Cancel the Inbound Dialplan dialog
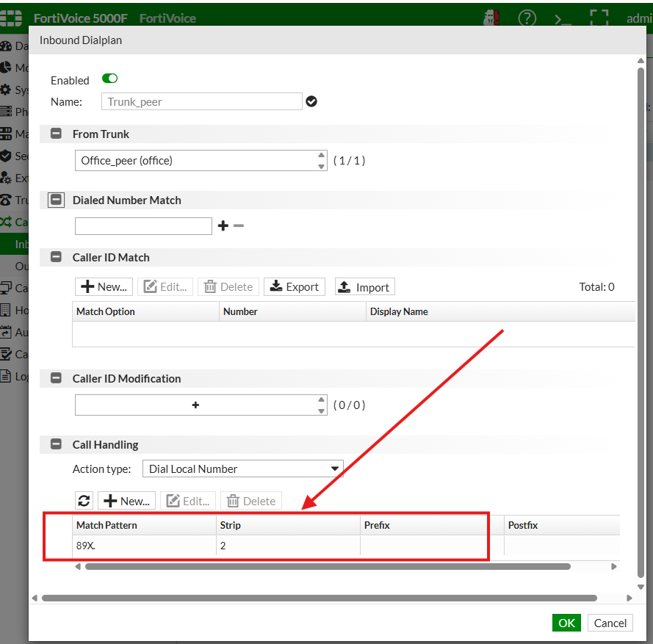Screen dimensions: 653x644 point(610,623)
